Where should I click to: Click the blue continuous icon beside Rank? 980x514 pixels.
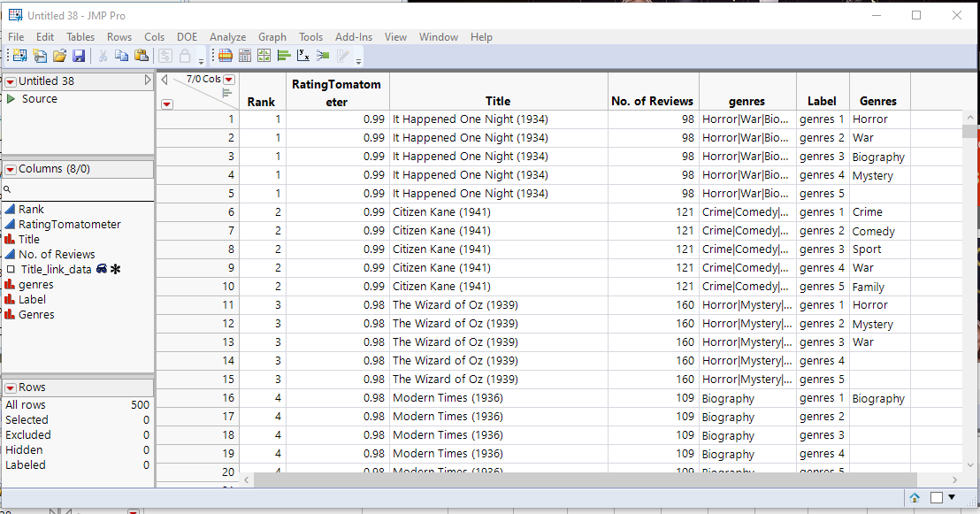(x=9, y=209)
